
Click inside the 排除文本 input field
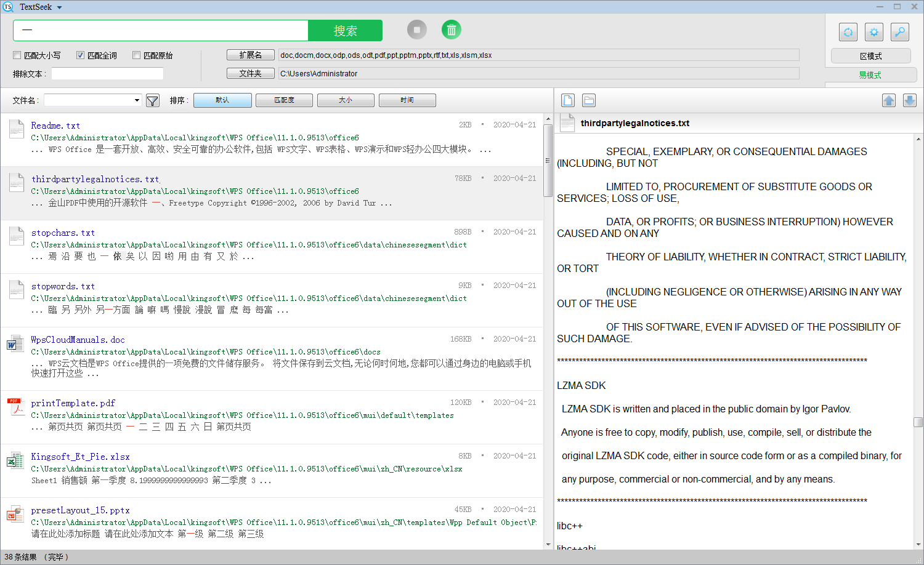click(x=107, y=73)
